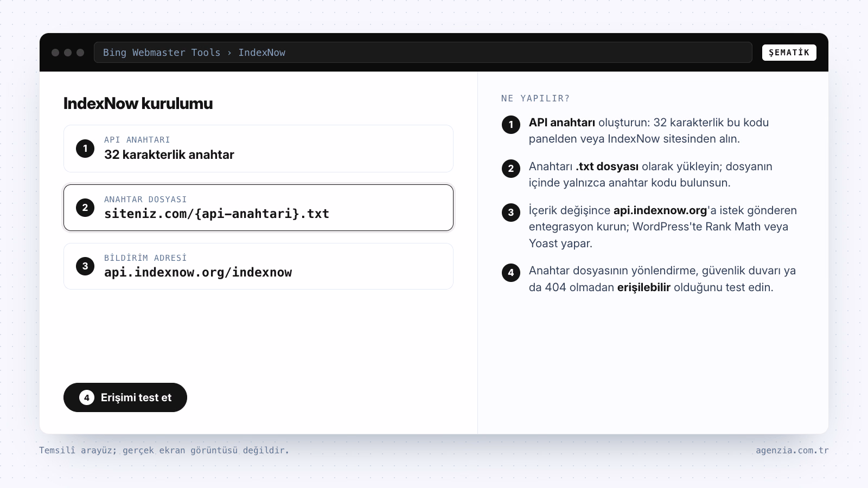Click the first window control dot
868x488 pixels.
coord(55,53)
